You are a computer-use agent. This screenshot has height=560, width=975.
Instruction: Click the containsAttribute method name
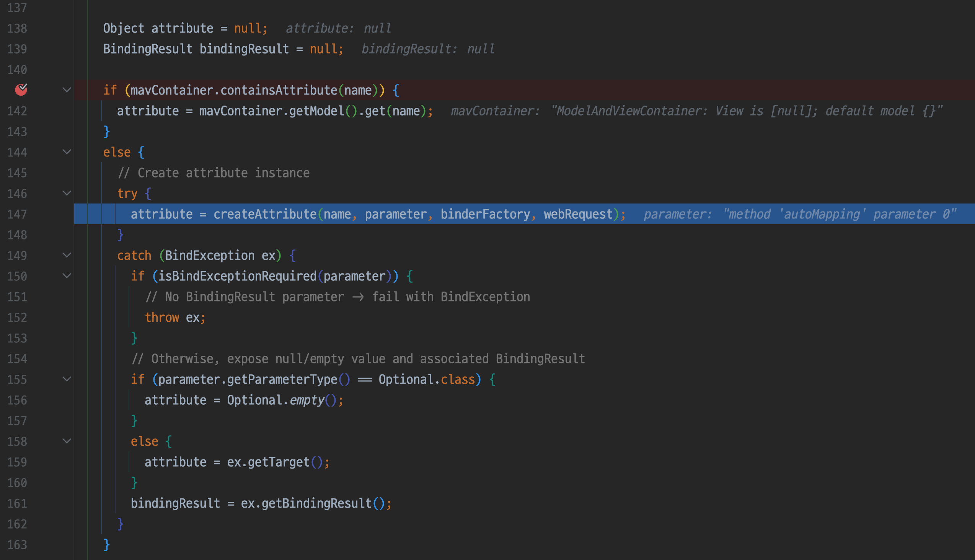279,90
